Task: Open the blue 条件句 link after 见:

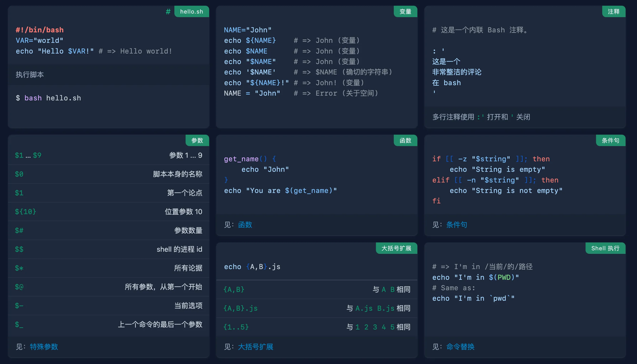Action: (x=456, y=225)
